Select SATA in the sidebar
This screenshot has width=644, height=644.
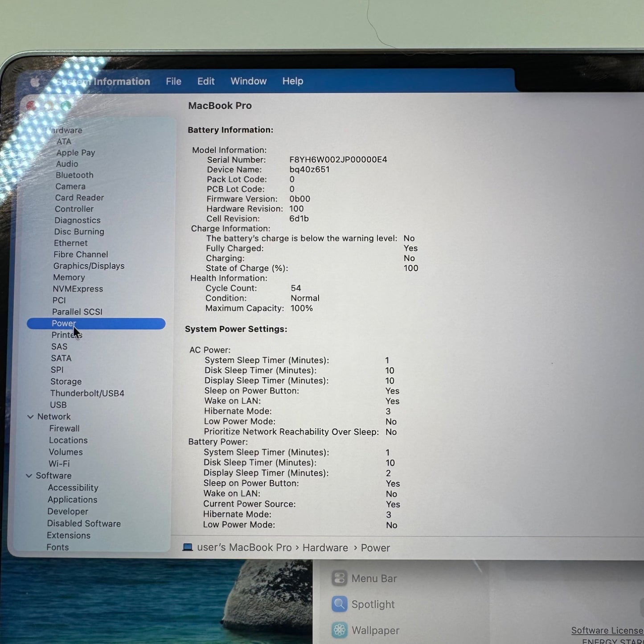tap(61, 358)
